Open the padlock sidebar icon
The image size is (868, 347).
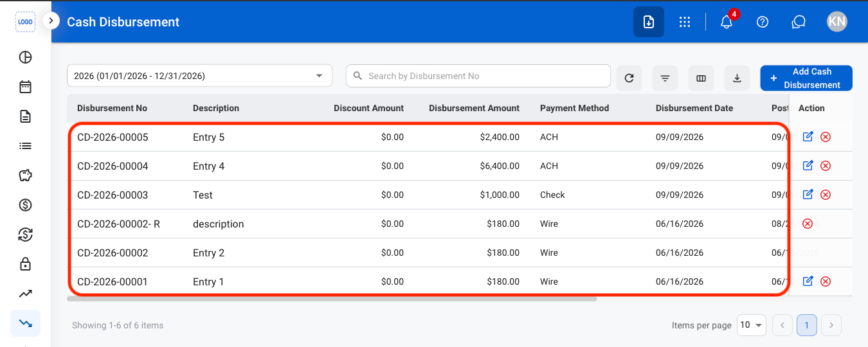pos(25,264)
